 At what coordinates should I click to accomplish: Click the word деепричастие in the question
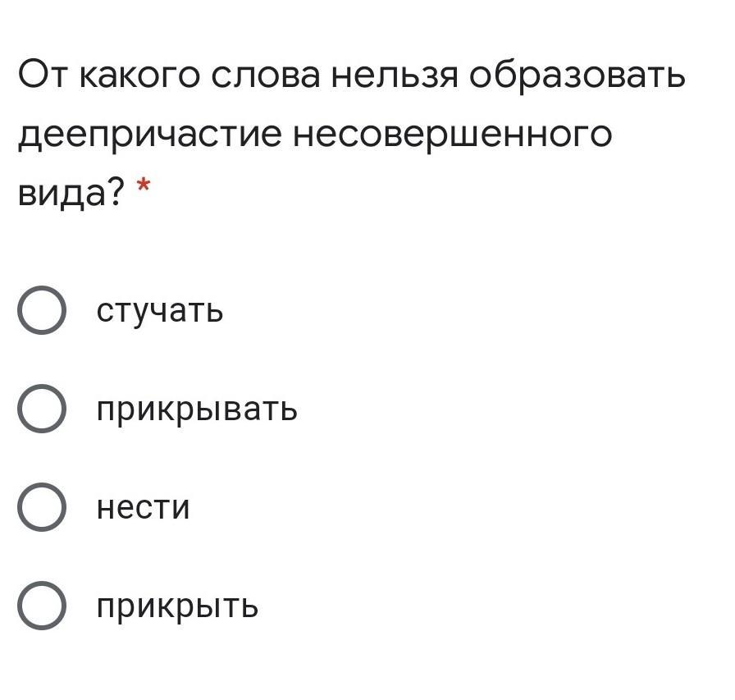click(x=150, y=135)
